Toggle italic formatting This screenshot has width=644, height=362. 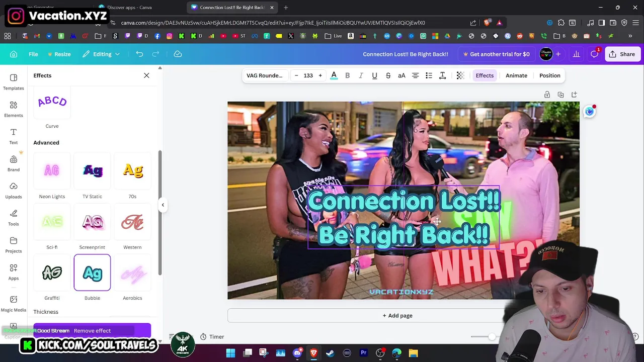tap(361, 75)
